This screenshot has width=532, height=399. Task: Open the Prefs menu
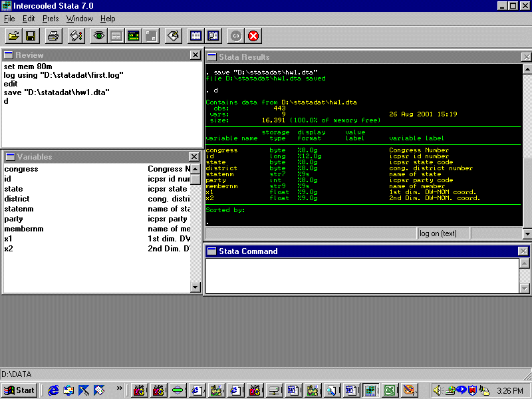[51, 19]
